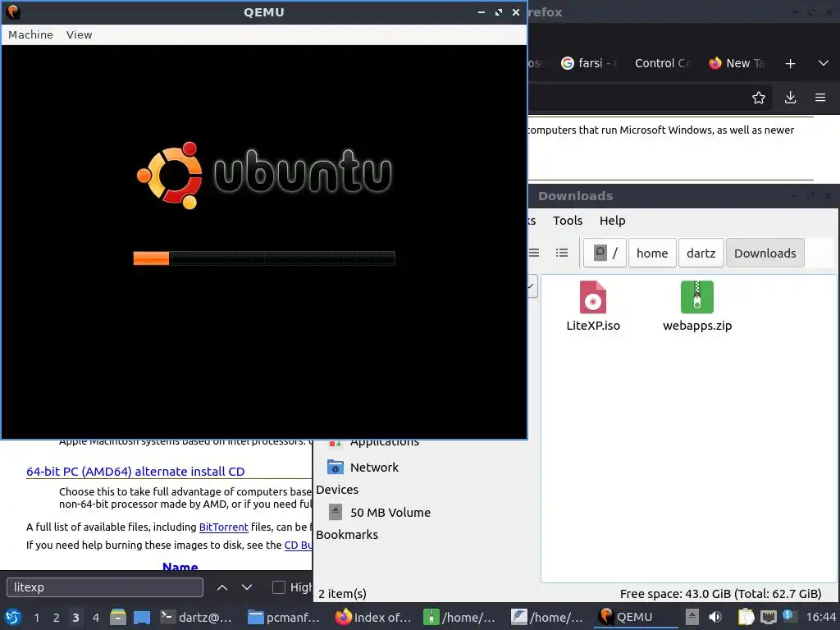Go to the home path segment
Viewport: 840px width, 630px height.
coord(652,253)
